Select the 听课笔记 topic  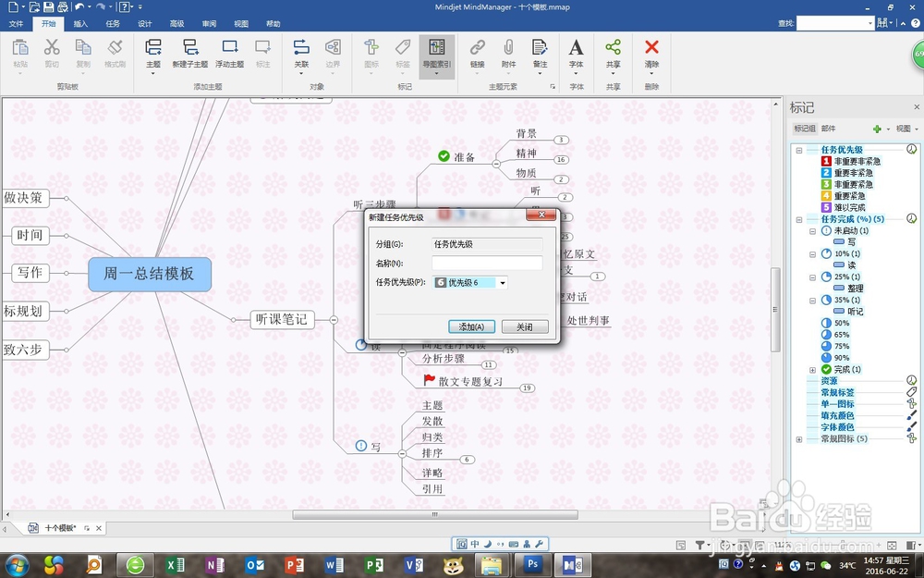[282, 320]
